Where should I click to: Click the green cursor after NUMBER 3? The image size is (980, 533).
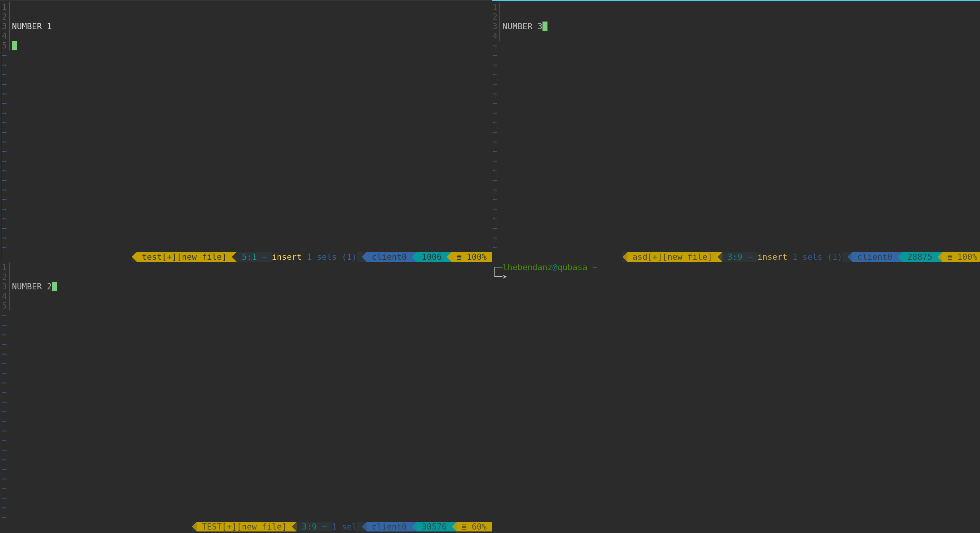pyautogui.click(x=545, y=27)
